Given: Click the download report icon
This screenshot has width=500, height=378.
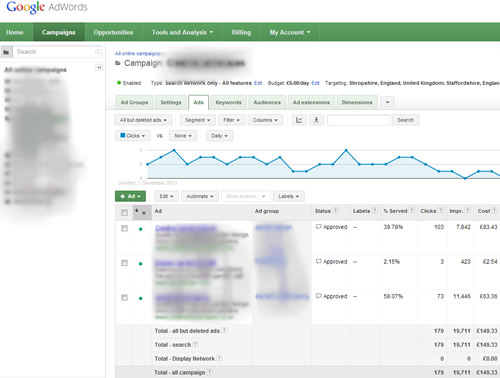Looking at the screenshot, I should [x=316, y=120].
